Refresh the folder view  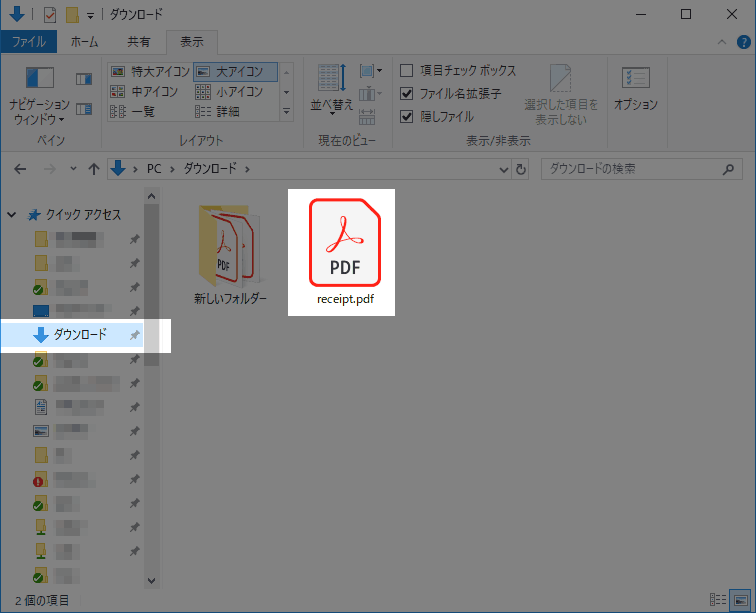(521, 169)
